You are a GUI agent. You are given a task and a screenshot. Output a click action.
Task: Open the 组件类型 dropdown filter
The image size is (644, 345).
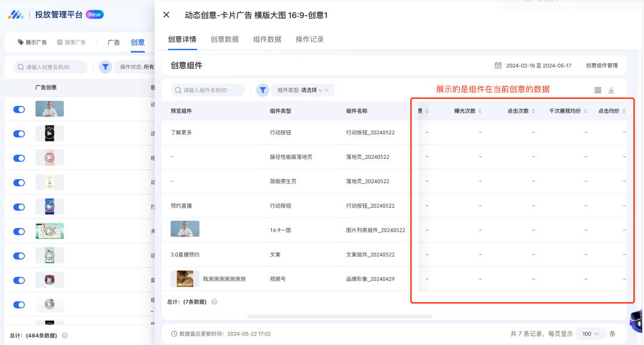pyautogui.click(x=299, y=90)
